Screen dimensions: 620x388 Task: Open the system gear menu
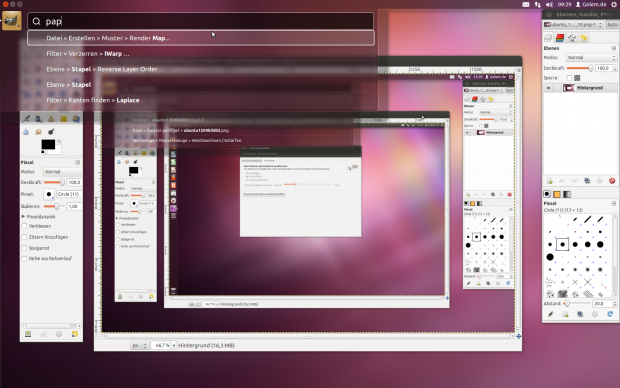click(614, 4)
